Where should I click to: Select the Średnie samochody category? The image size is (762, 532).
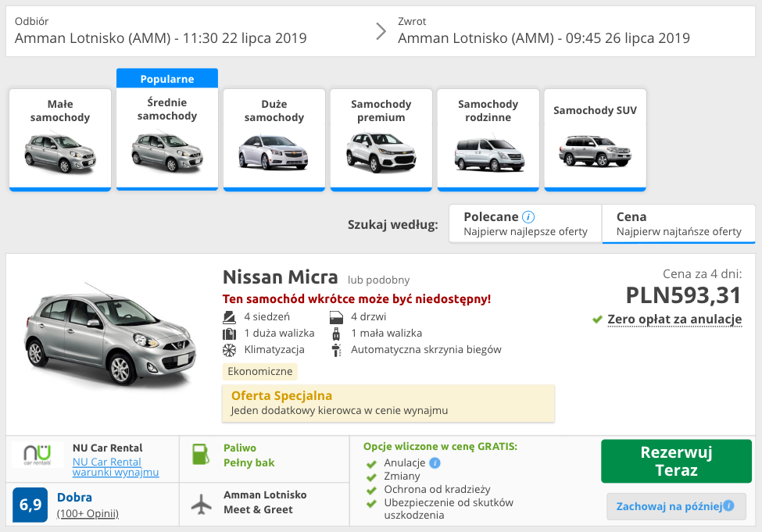pyautogui.click(x=167, y=139)
